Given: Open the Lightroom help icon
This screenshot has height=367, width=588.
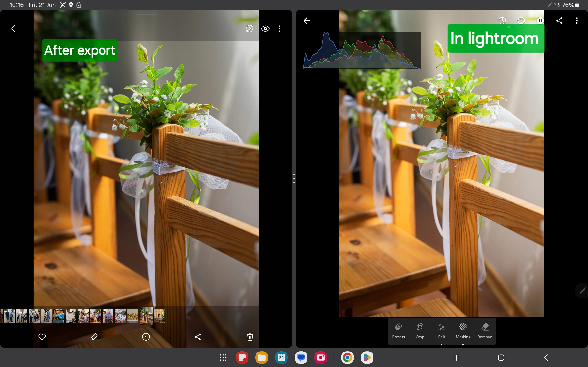Looking at the screenshot, I should coord(521,21).
